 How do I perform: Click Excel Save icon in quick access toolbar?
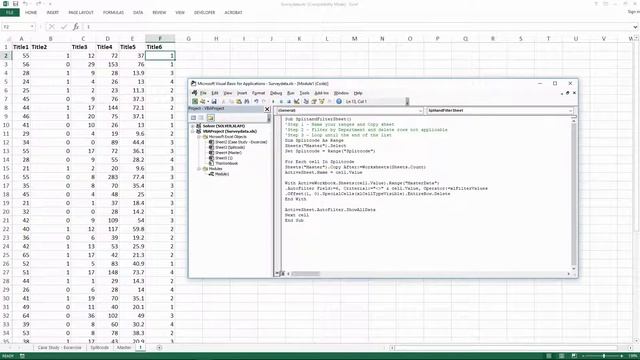click(16, 4)
